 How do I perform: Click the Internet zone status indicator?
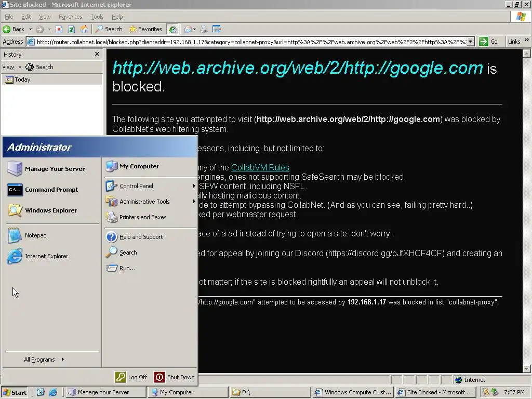(470, 380)
